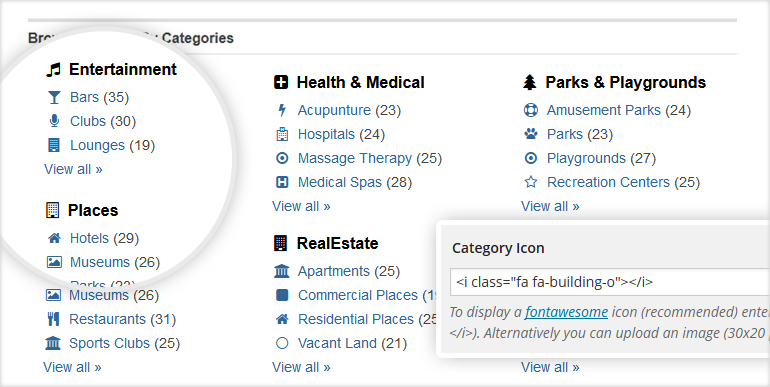
Task: Click the home icon beside Hotels
Action: click(x=54, y=238)
